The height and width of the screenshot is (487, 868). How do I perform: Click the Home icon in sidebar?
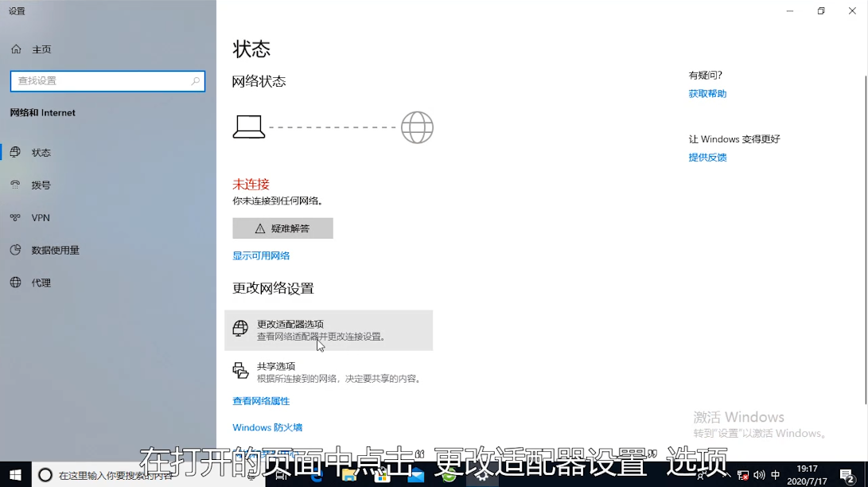(16, 49)
